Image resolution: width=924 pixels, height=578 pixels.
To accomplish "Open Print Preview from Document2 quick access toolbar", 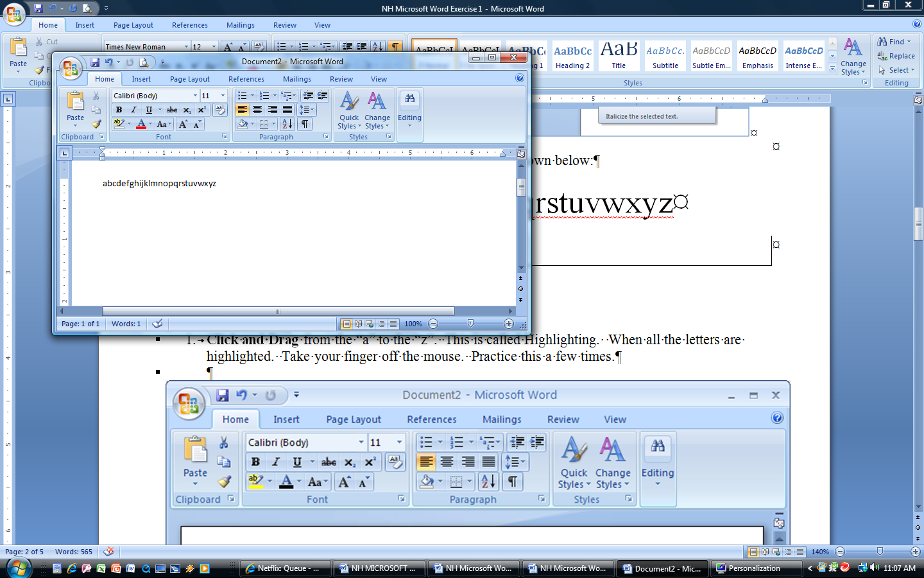I will pos(144,62).
